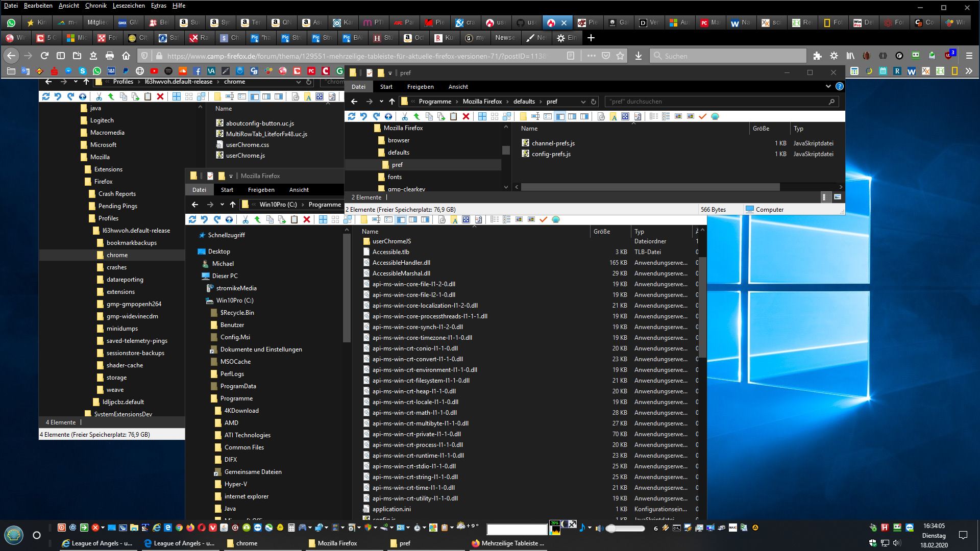Viewport: 980px width, 551px height.
Task: Open address history dropdown in pref window path bar
Action: click(x=583, y=102)
